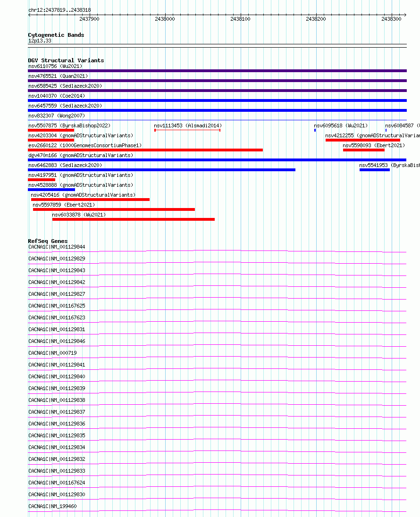Open nsv1040370 (Coe2014) variant label

(x=57, y=96)
